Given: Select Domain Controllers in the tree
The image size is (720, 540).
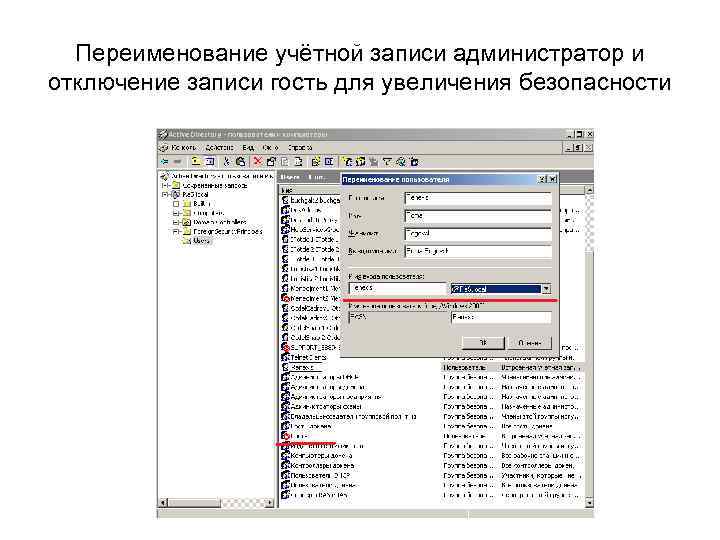Looking at the screenshot, I should tap(220, 222).
